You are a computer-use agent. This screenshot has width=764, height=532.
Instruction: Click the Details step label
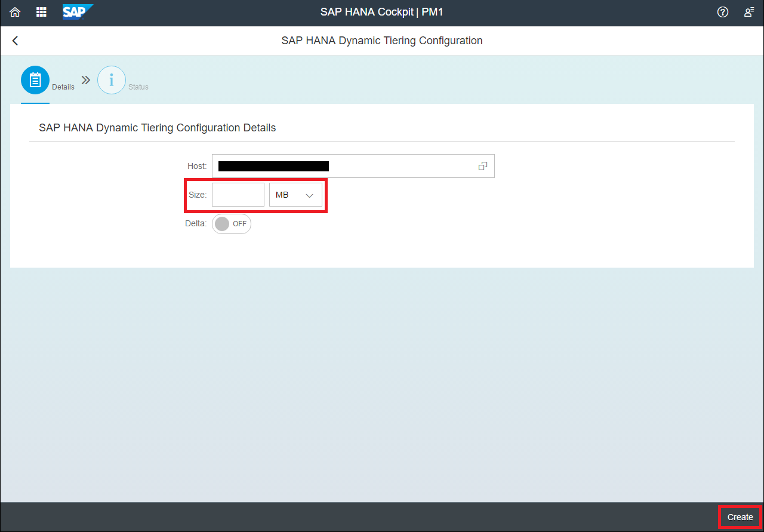(63, 87)
